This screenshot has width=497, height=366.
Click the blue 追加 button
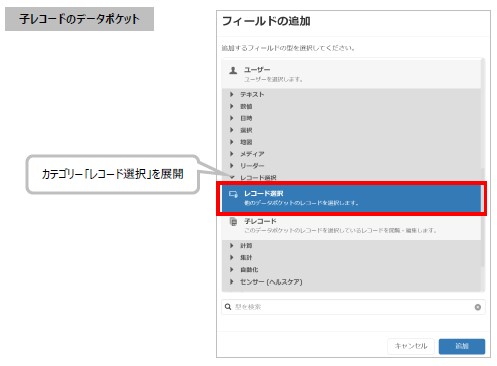point(462,346)
